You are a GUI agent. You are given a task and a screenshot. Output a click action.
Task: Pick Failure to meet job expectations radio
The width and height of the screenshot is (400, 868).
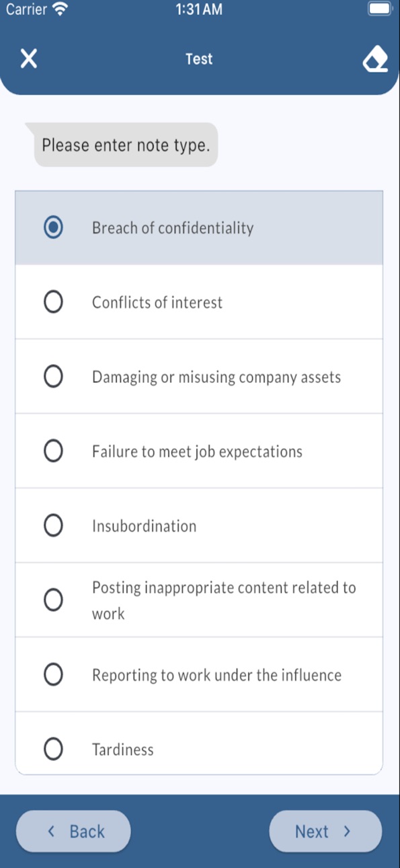53,451
